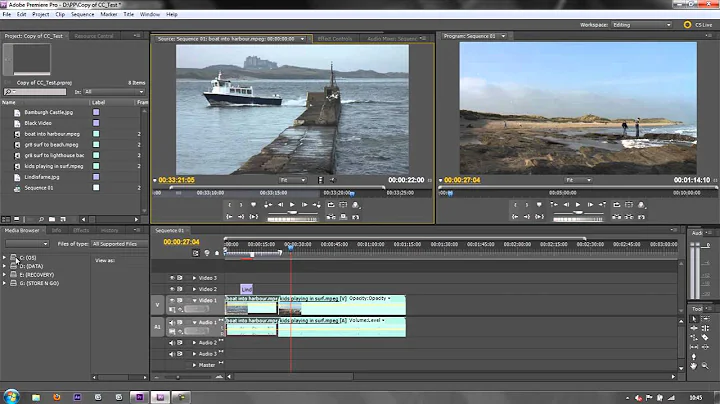Switch to the Effect Controls tab
The width and height of the screenshot is (720, 404).
click(335, 39)
